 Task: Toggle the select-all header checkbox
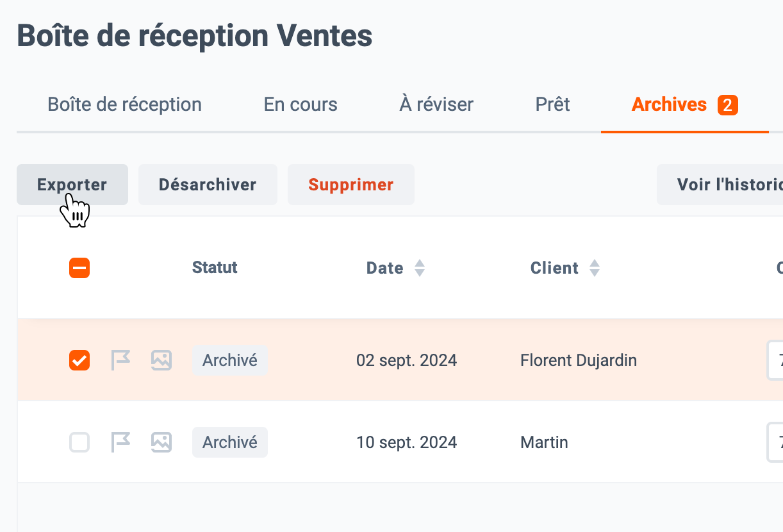point(79,268)
